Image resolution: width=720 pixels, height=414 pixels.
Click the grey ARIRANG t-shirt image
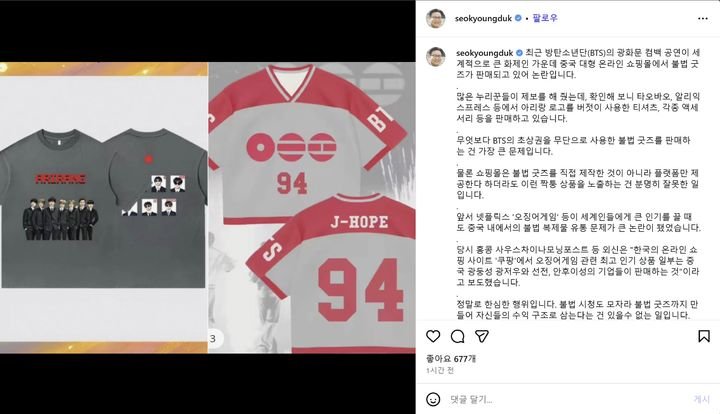103,208
